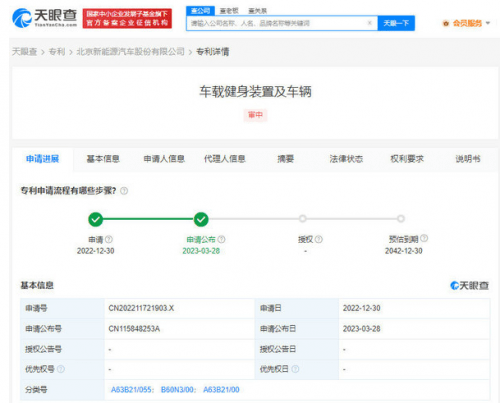
Task: Open the 会员服务 dropdown menu
Action: pyautogui.click(x=466, y=23)
